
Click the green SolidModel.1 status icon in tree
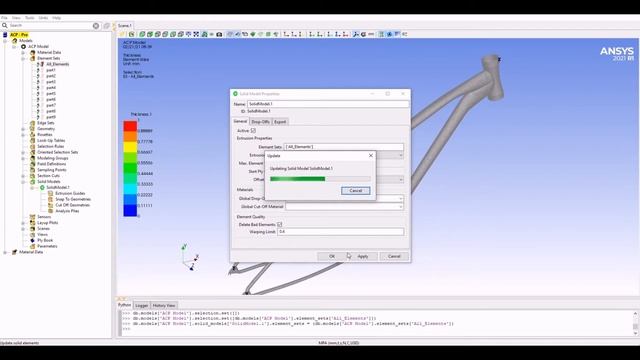(x=42, y=187)
